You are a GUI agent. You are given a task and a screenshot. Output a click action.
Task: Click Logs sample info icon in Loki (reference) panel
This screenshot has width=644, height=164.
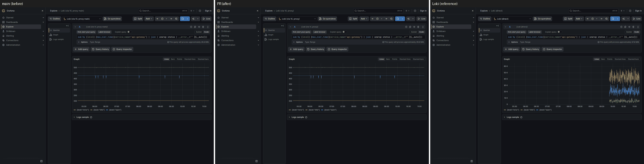(x=521, y=117)
